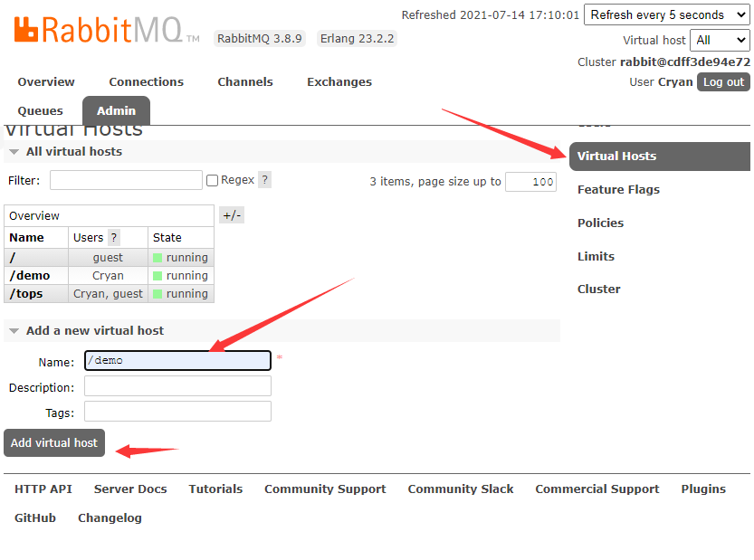Viewport: 754px width, 560px height.
Task: Click the RabbitMQ logo
Action: [106, 30]
